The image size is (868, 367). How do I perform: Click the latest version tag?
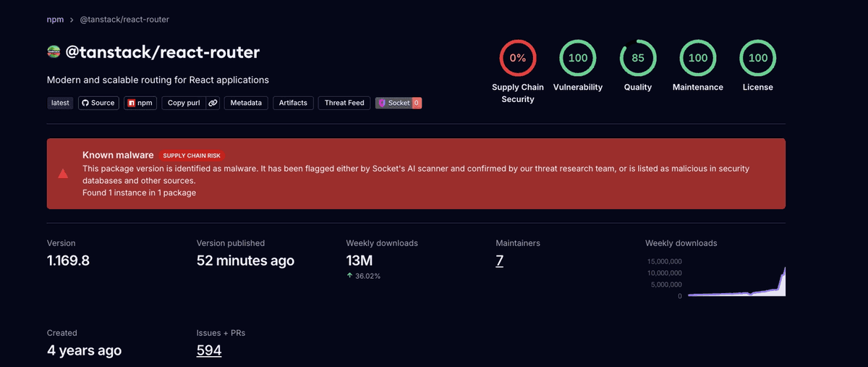[x=60, y=103]
